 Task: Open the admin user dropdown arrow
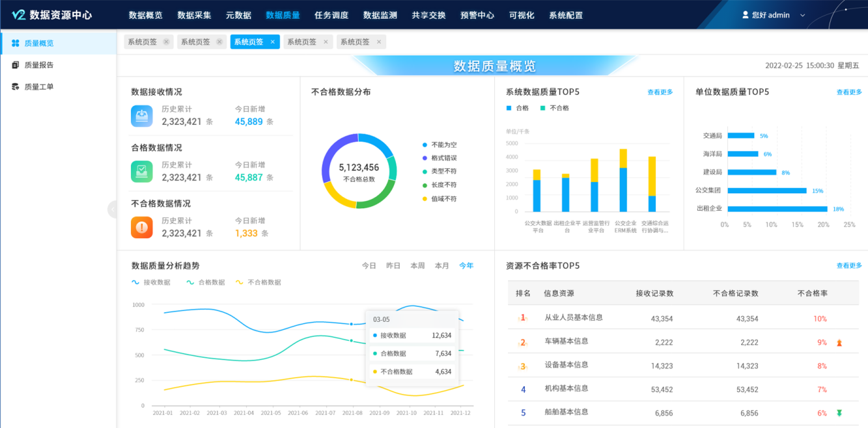click(802, 16)
